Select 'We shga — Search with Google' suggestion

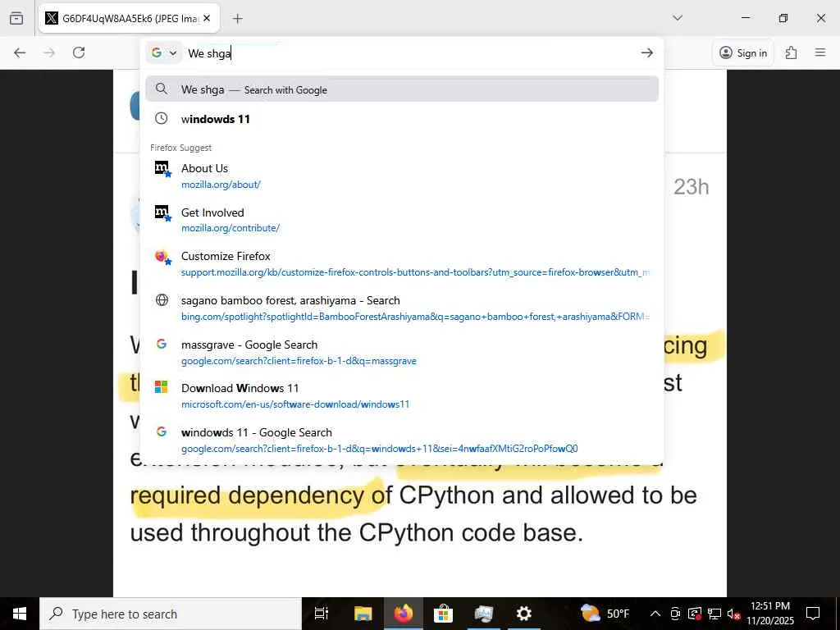pyautogui.click(x=402, y=89)
